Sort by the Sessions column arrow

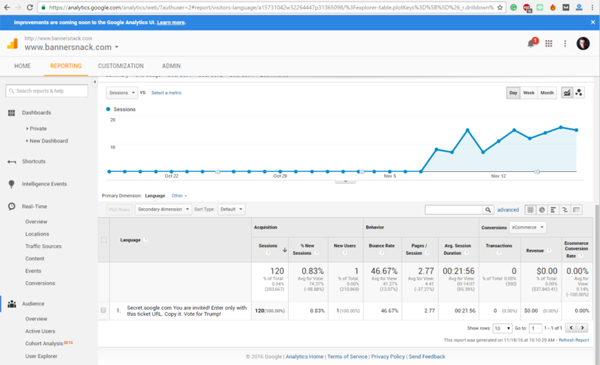tap(284, 250)
